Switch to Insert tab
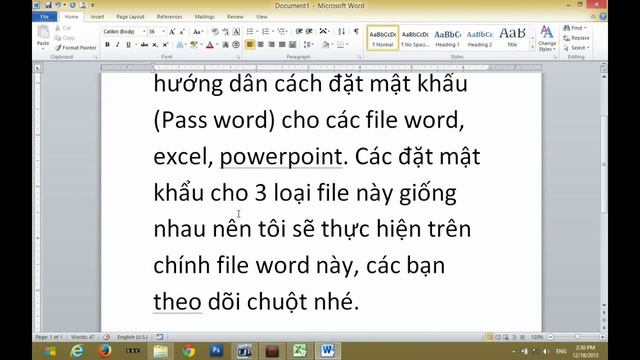The image size is (640, 360). 97,17
